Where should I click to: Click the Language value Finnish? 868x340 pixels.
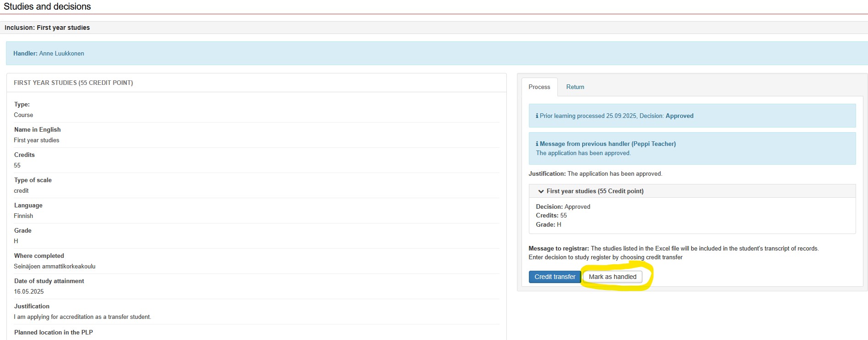23,216
